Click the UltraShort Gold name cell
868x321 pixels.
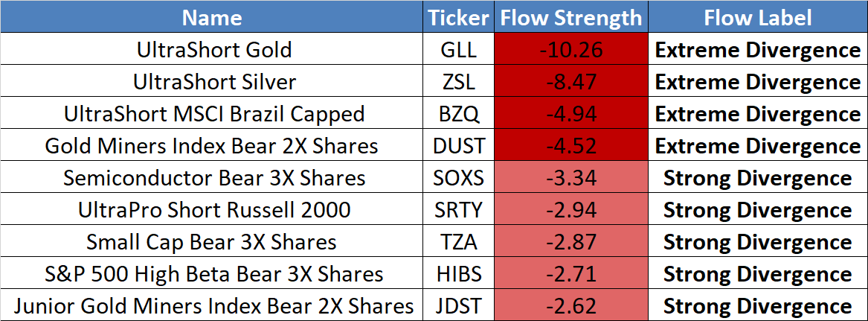[214, 50]
